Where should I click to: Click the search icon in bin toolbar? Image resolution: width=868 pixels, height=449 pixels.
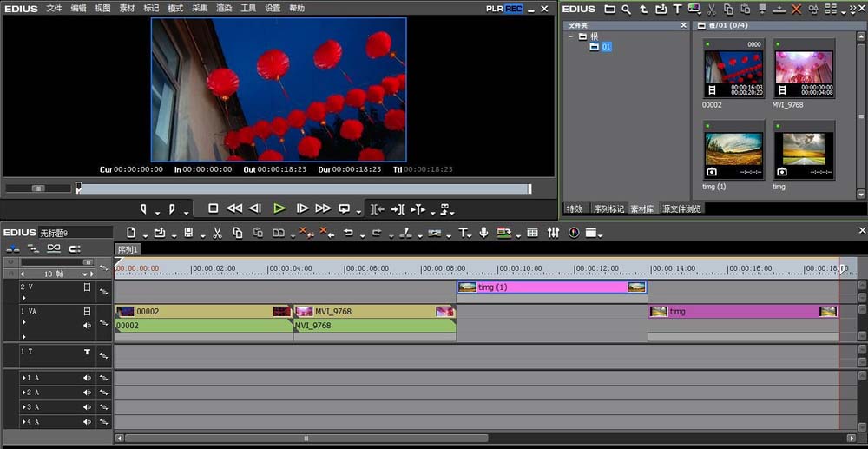(626, 10)
